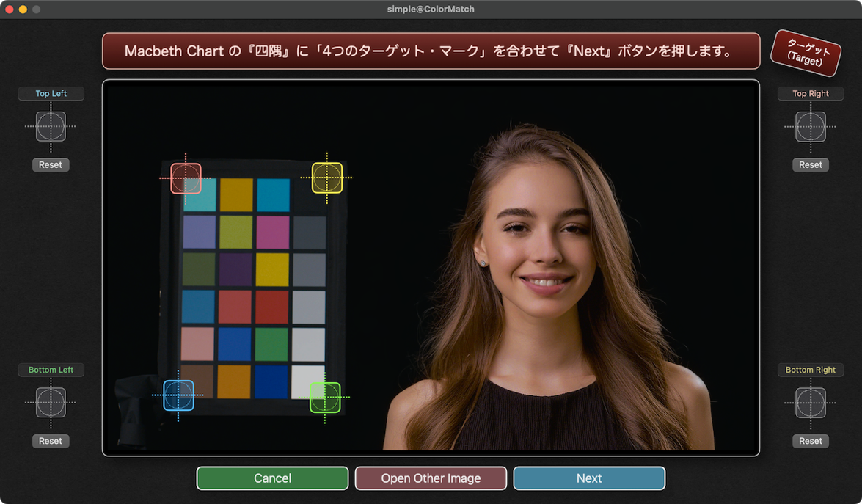
Task: Select the green bottom-right target marker on chart
Action: click(x=325, y=398)
